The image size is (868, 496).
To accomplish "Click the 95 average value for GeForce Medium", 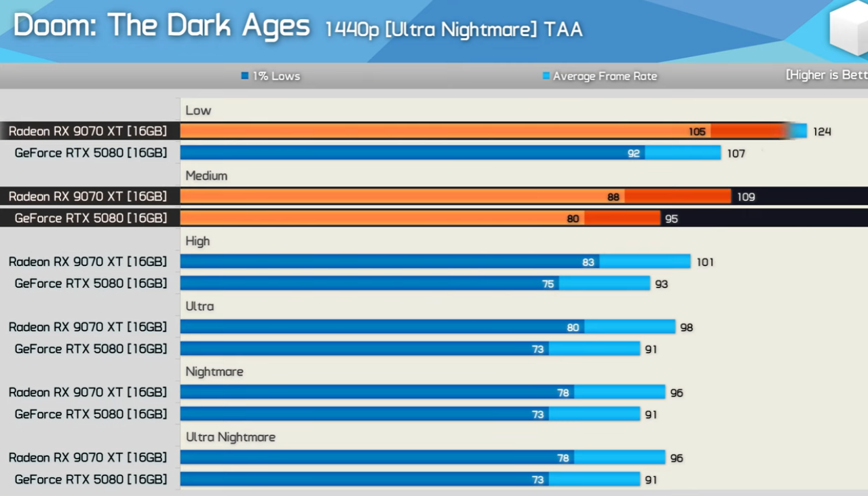I will click(x=672, y=218).
